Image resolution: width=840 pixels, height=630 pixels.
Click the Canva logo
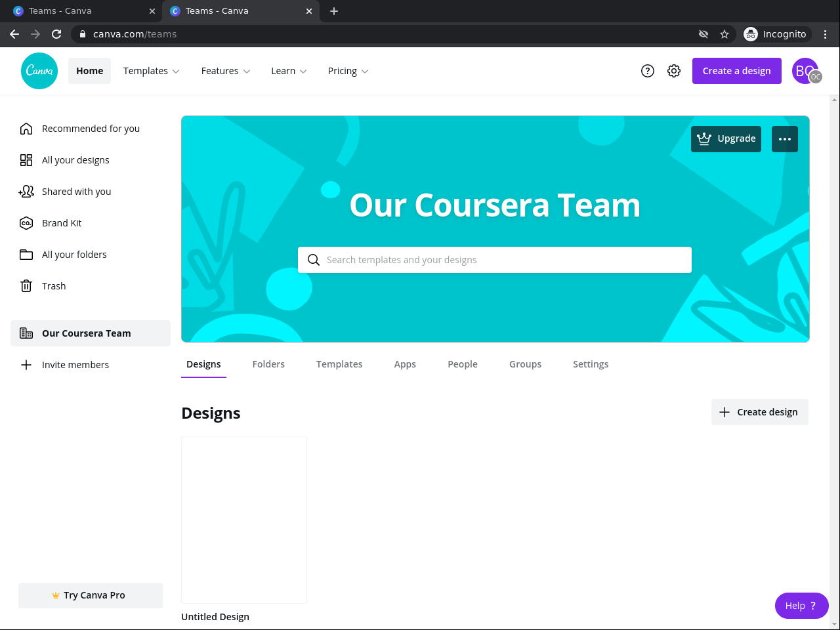(x=39, y=71)
